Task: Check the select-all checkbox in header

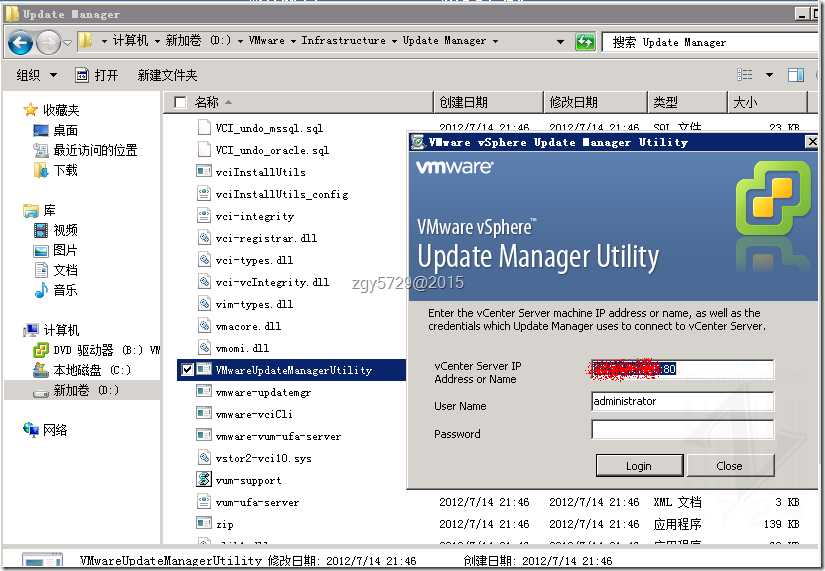Action: pos(180,102)
